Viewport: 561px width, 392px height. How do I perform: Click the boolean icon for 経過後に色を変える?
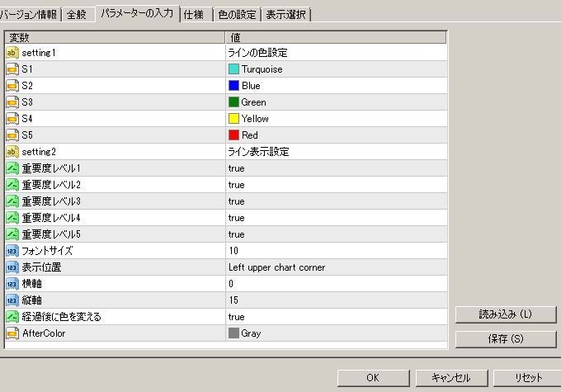coord(12,317)
